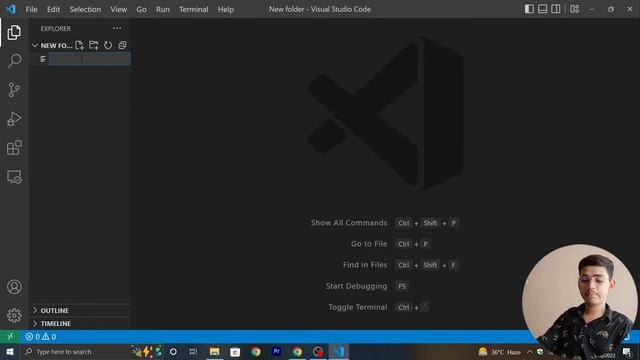Click the remote window status bar icon

10,337
